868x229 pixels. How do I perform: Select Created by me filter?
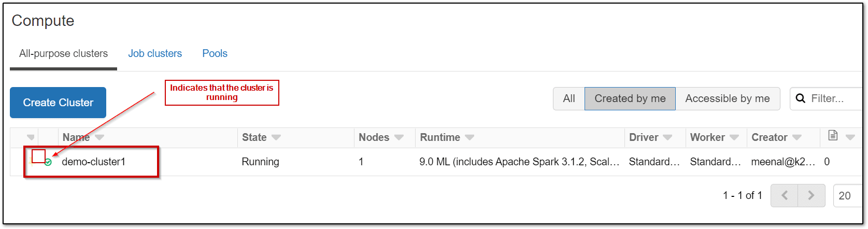tap(630, 98)
